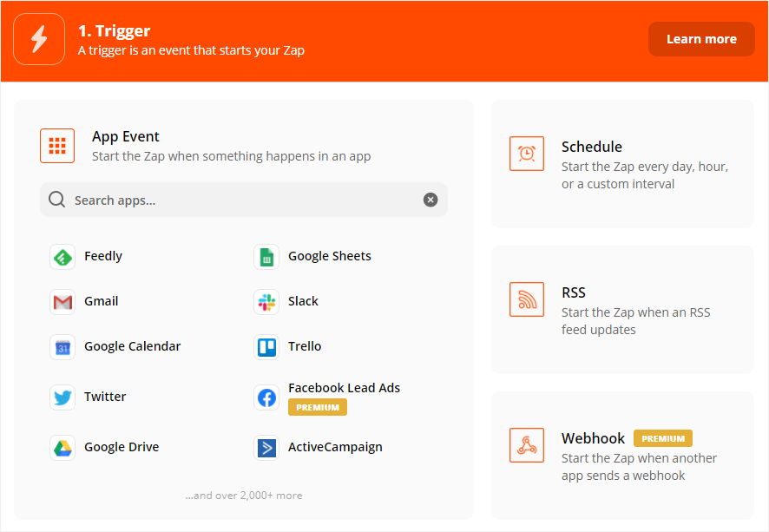Click the Google Calendar icon
Viewport: 769px width, 532px height.
coord(62,347)
